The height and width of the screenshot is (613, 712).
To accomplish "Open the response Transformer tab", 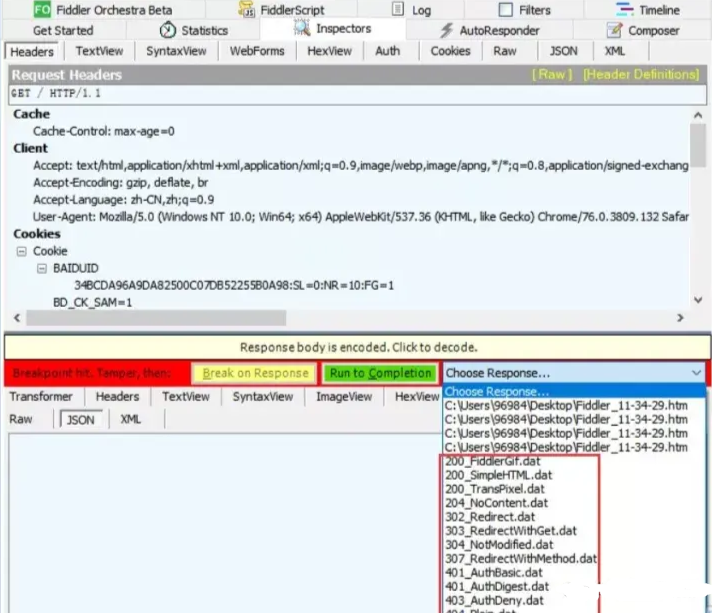I will coord(41,396).
